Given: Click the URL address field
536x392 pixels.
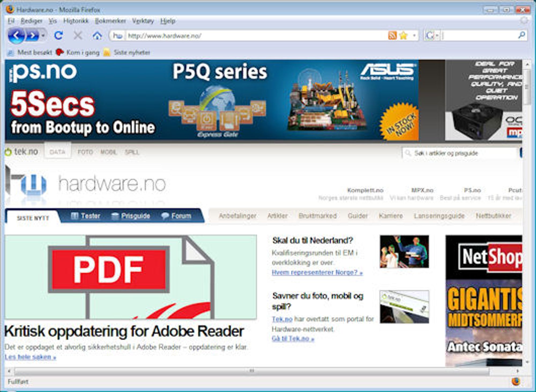Looking at the screenshot, I should coord(256,36).
